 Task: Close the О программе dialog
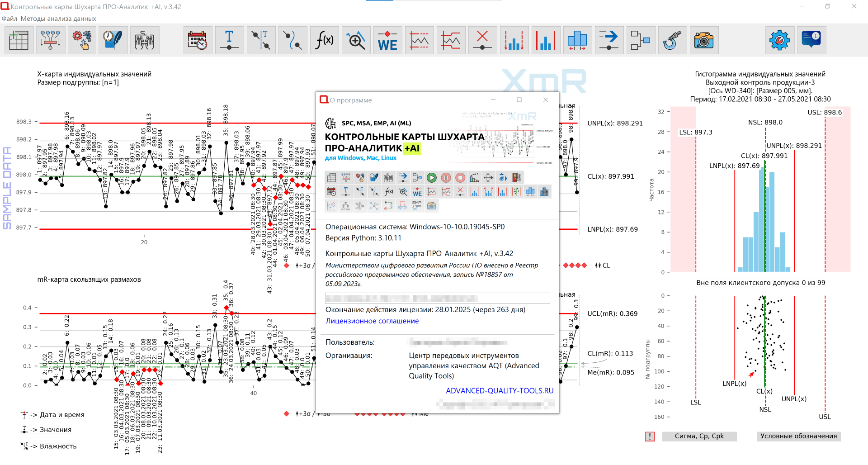(546, 100)
